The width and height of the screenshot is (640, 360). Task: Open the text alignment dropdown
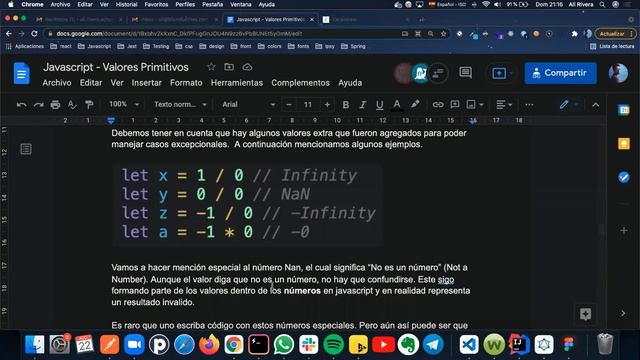click(504, 105)
